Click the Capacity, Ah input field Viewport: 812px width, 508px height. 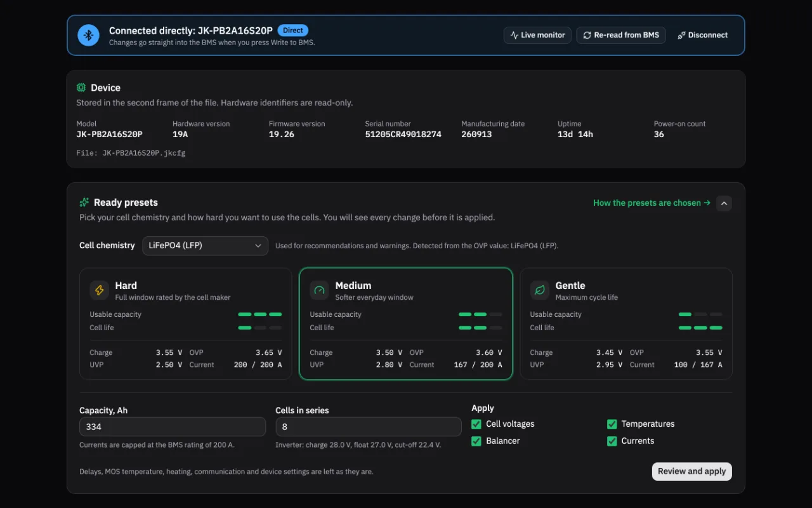[x=173, y=427]
